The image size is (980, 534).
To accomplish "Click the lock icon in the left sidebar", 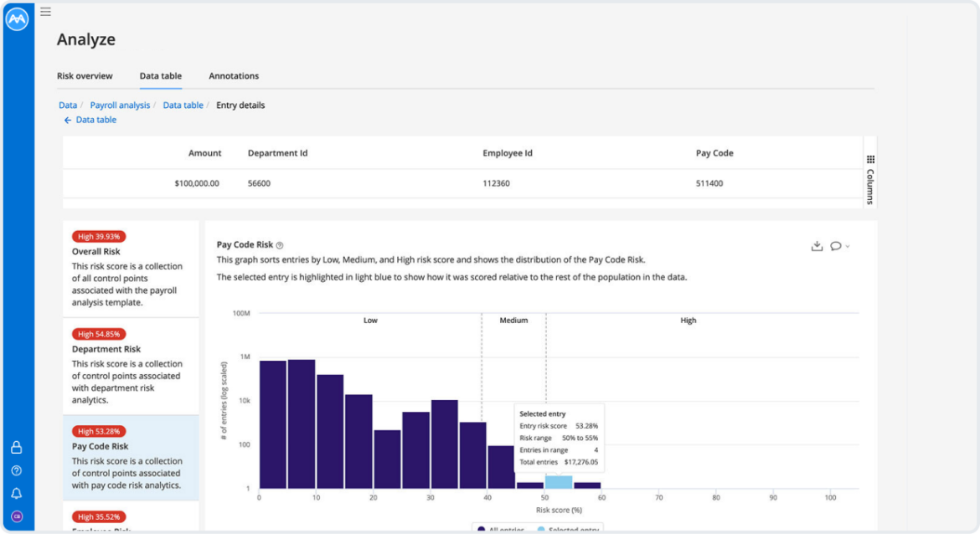I will (x=16, y=448).
